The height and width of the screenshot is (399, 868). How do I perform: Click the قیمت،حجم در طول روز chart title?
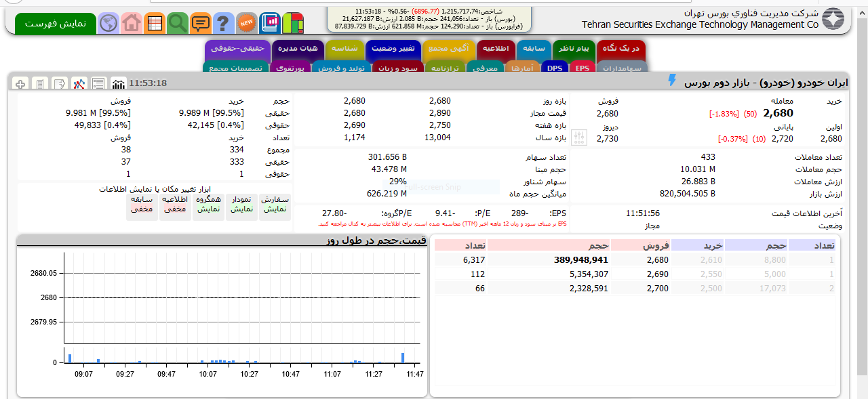[x=376, y=240]
